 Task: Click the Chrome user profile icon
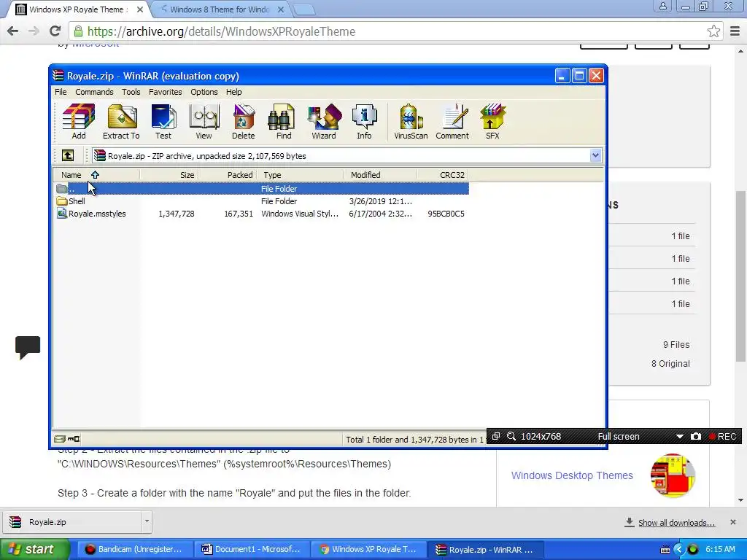(x=662, y=6)
